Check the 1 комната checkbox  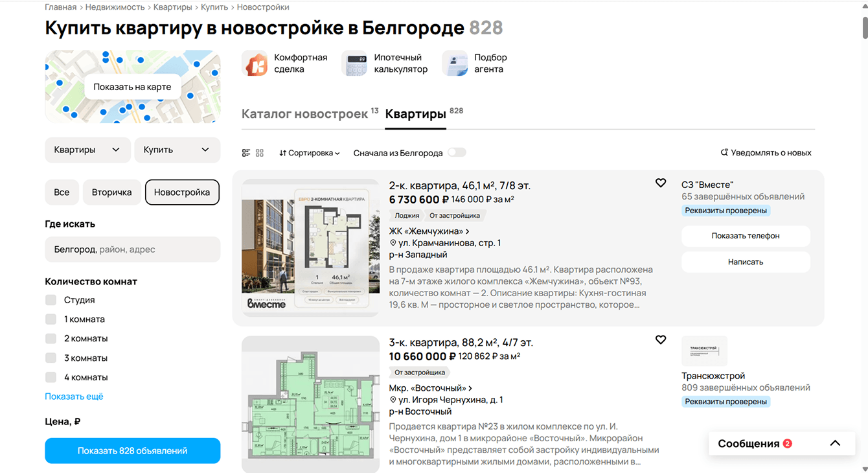coord(51,319)
